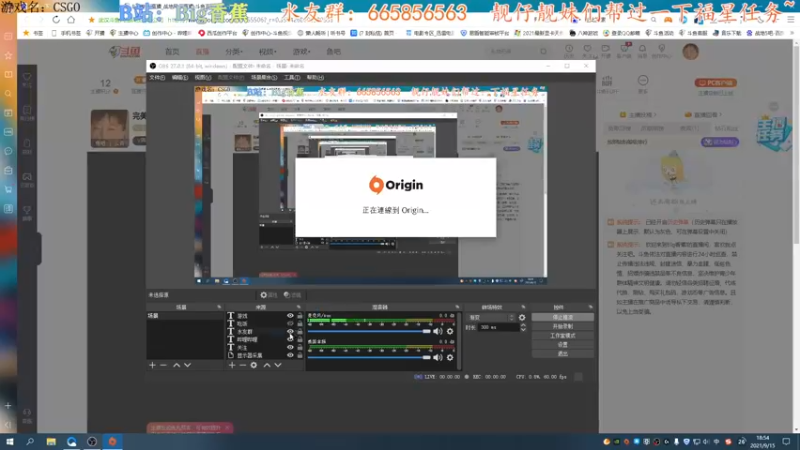Remove selected source with minus icon
Screen dimensions: 800x450
(x=243, y=365)
